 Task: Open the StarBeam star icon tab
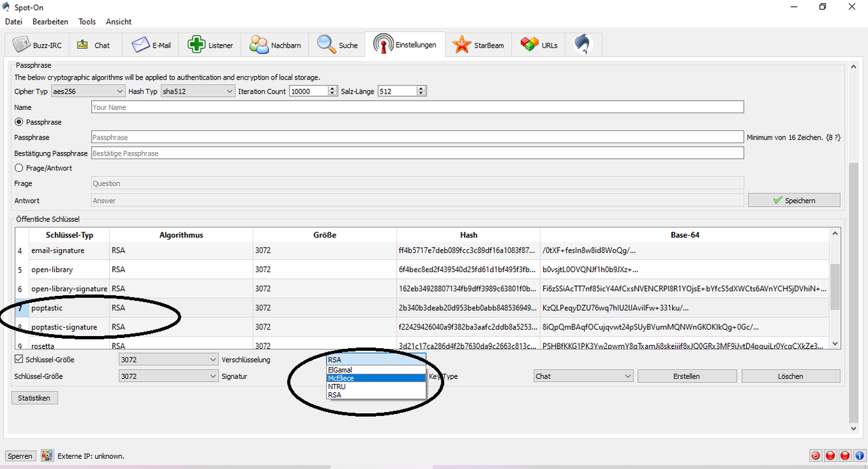[x=479, y=45]
